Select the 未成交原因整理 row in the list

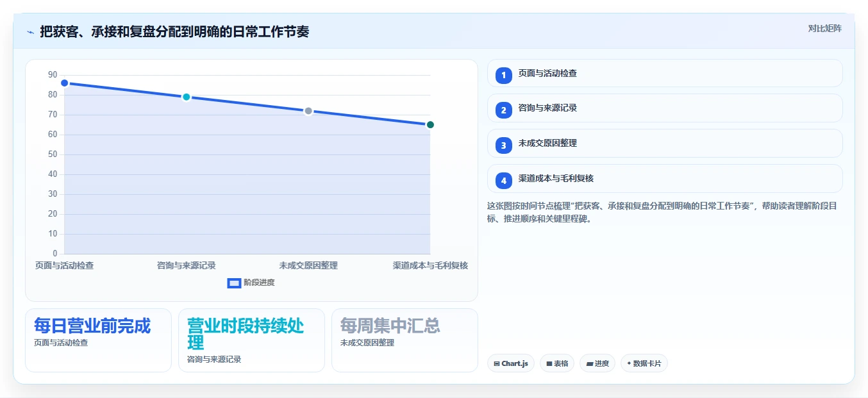point(665,144)
